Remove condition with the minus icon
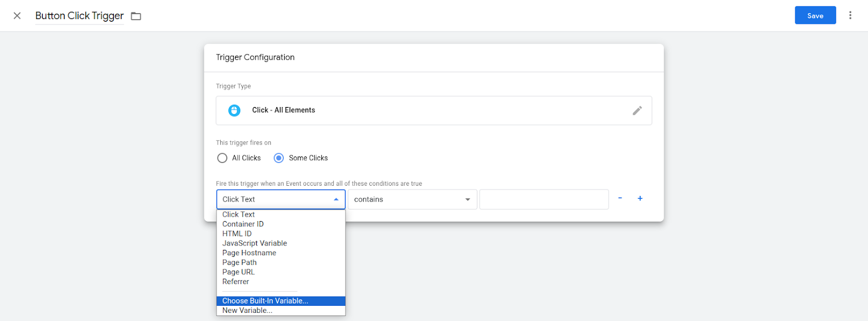The width and height of the screenshot is (868, 321). click(x=620, y=198)
